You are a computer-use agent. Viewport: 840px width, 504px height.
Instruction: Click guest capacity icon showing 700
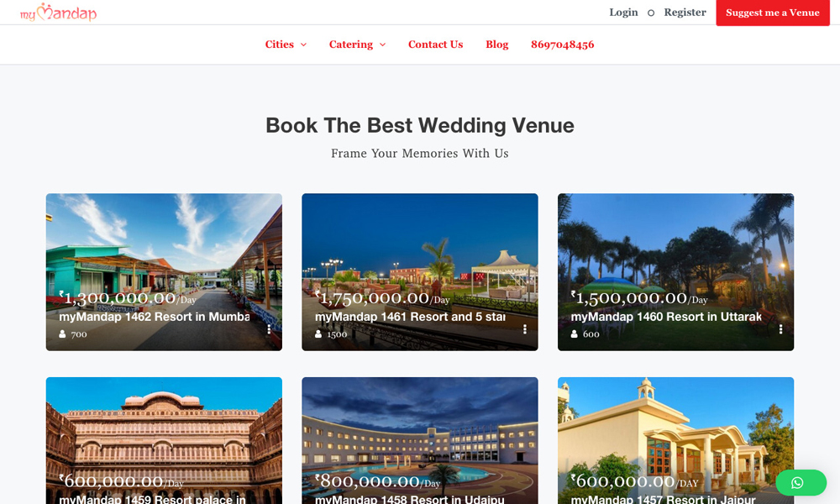[x=62, y=334]
